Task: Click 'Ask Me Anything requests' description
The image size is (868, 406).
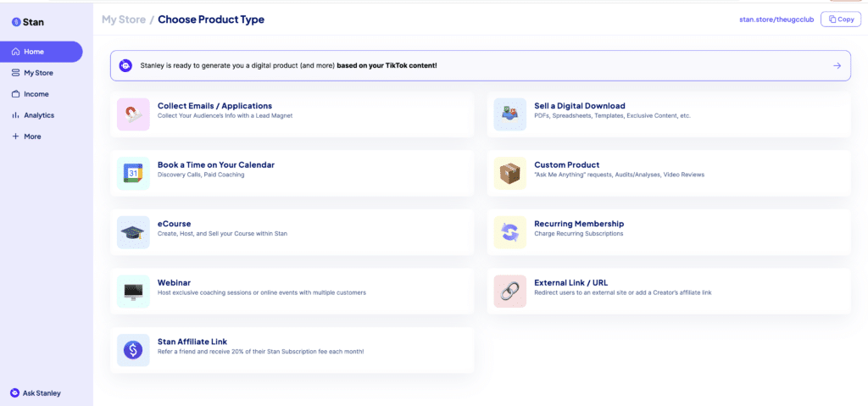Action: pos(620,175)
